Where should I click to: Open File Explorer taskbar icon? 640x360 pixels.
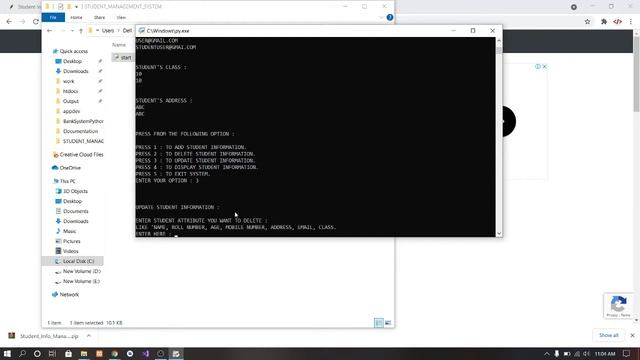pos(84,353)
